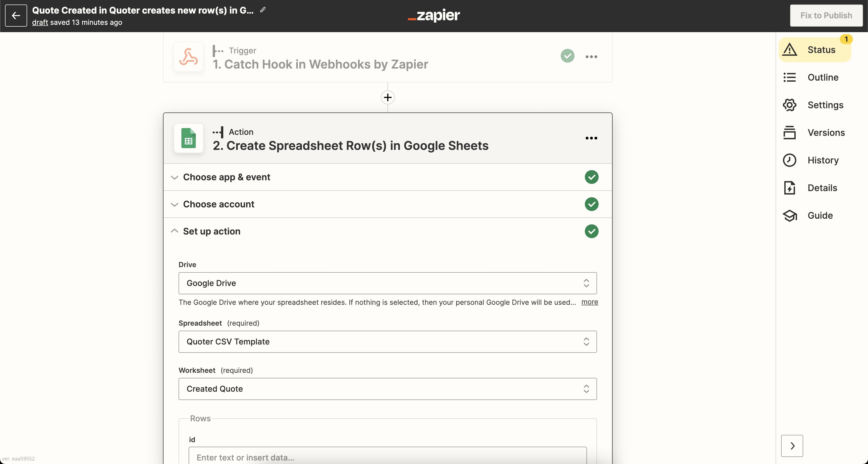This screenshot has width=868, height=464.
Task: Open the Drive dropdown
Action: 388,283
